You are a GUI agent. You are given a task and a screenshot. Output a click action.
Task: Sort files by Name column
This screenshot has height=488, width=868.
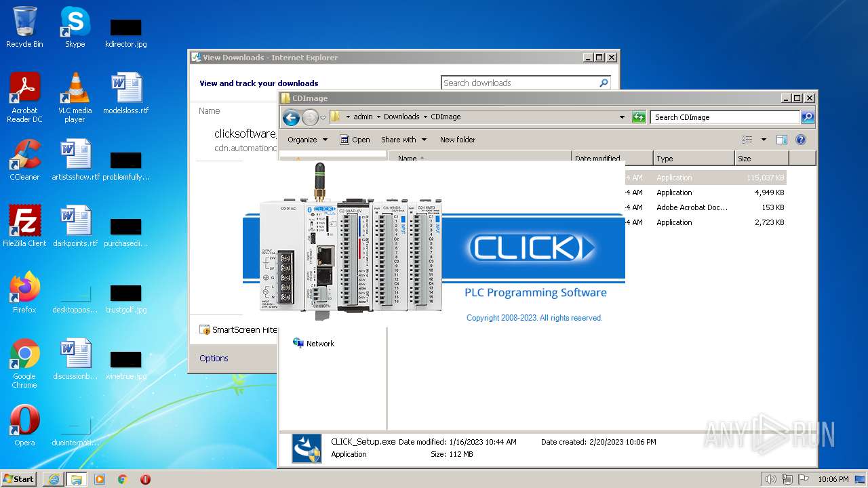(x=480, y=158)
